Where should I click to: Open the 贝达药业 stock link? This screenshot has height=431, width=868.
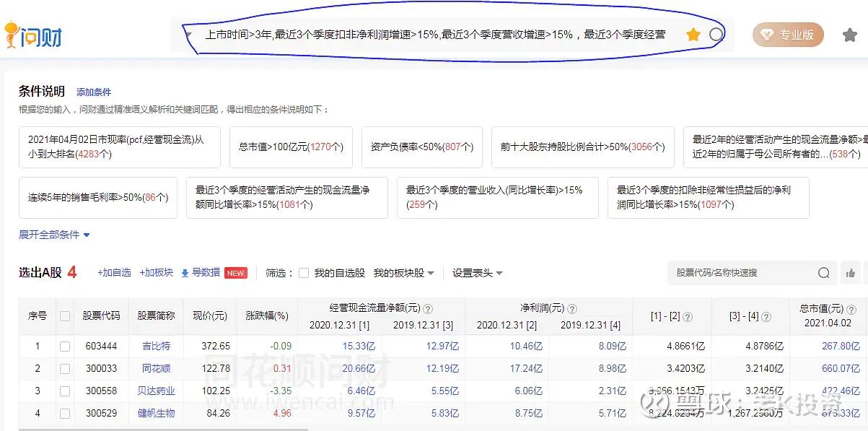[157, 391]
